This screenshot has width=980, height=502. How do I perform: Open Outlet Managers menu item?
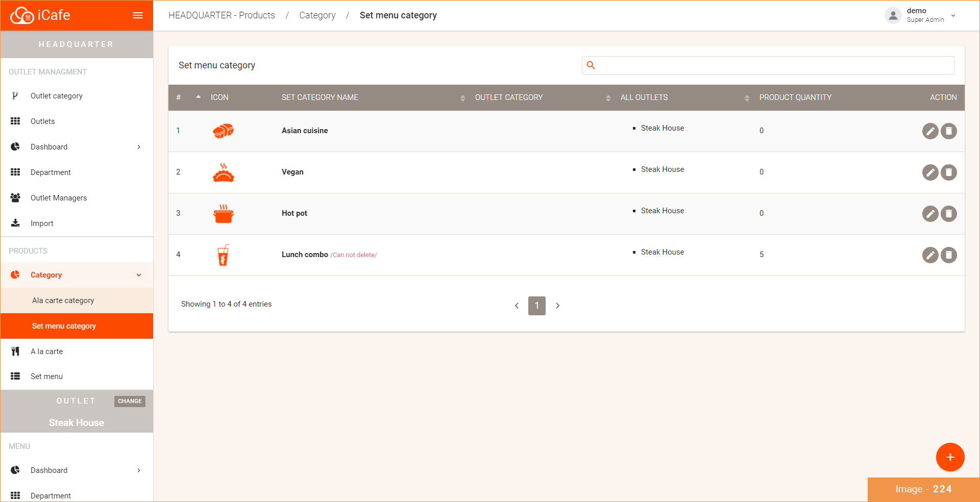point(77,198)
